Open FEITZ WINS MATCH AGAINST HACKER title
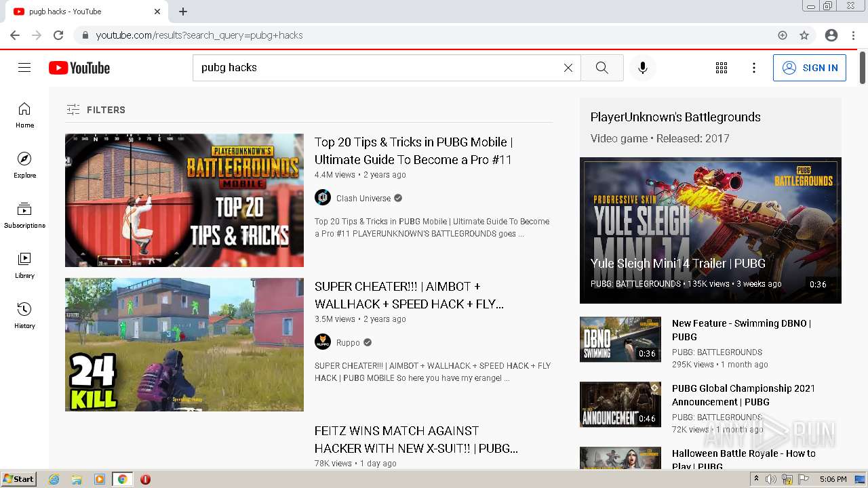The height and width of the screenshot is (488, 868). (x=416, y=439)
